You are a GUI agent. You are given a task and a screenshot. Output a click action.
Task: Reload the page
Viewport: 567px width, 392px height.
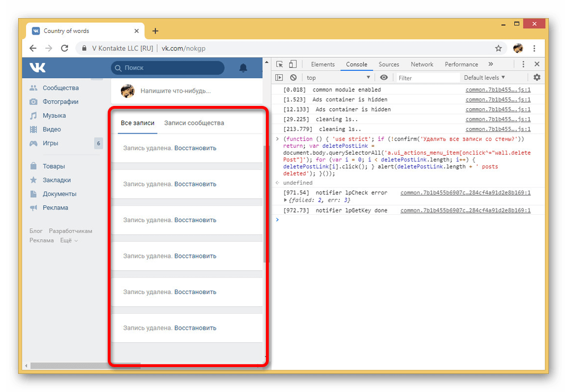pyautogui.click(x=65, y=48)
